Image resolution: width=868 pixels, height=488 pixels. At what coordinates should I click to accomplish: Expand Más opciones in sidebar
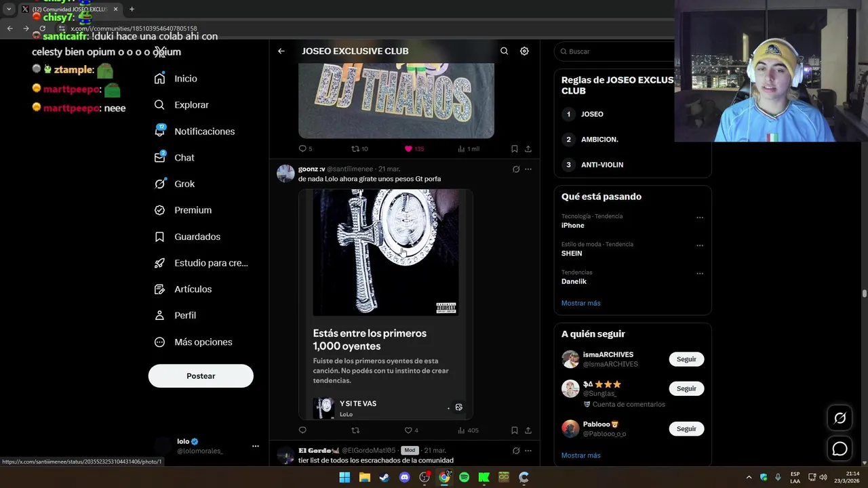pyautogui.click(x=193, y=342)
